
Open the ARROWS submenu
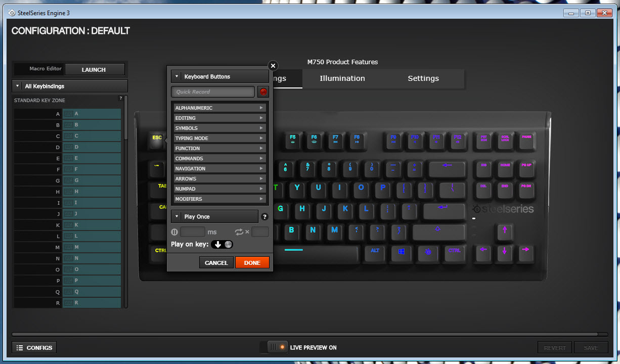point(219,179)
